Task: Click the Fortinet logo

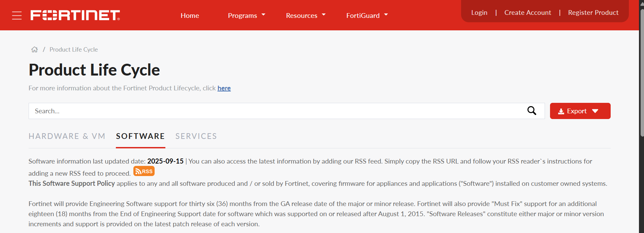Action: 75,15
